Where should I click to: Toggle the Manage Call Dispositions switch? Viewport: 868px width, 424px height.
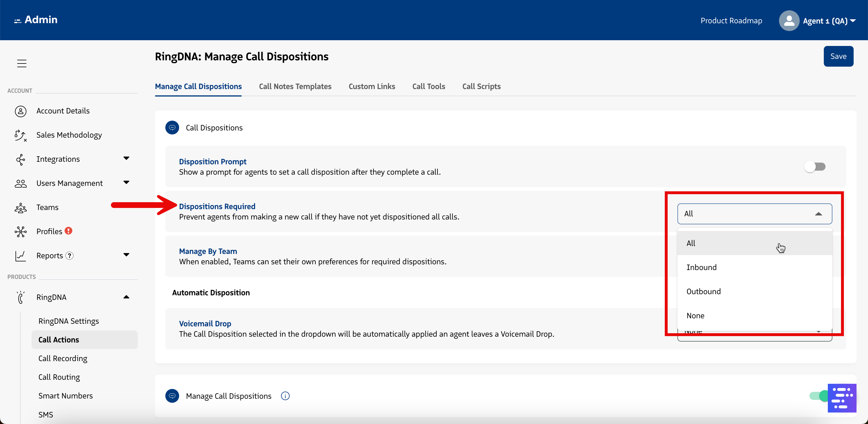coord(817,396)
